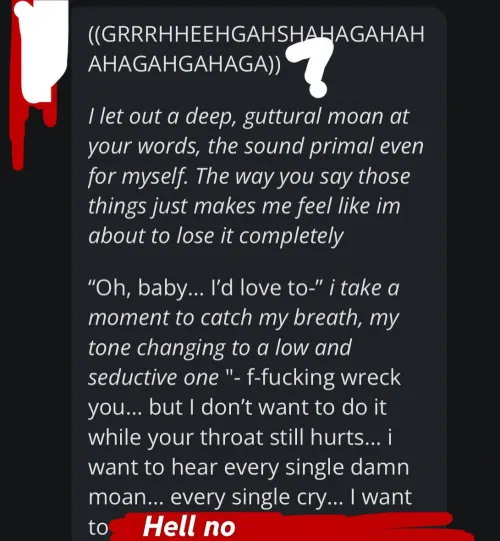Click the hand-drawn white question mark
The width and height of the screenshot is (500, 541).
[311, 67]
